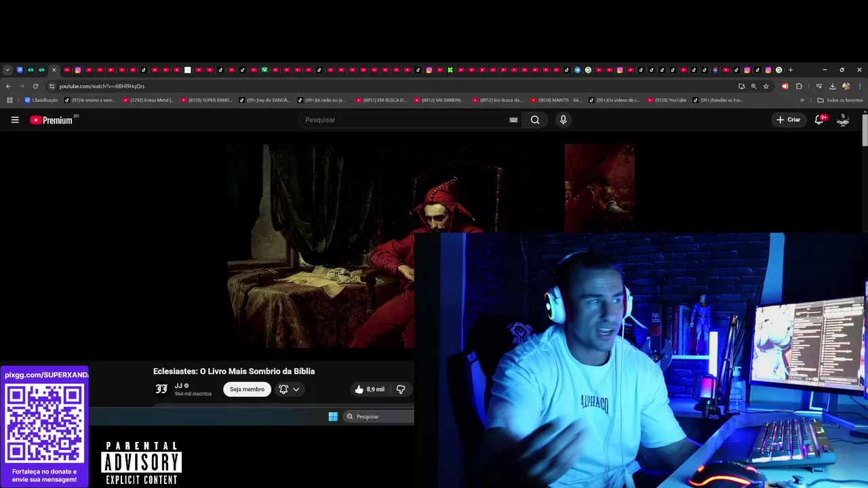
Task: Go back with the browser back arrow
Action: point(8,86)
